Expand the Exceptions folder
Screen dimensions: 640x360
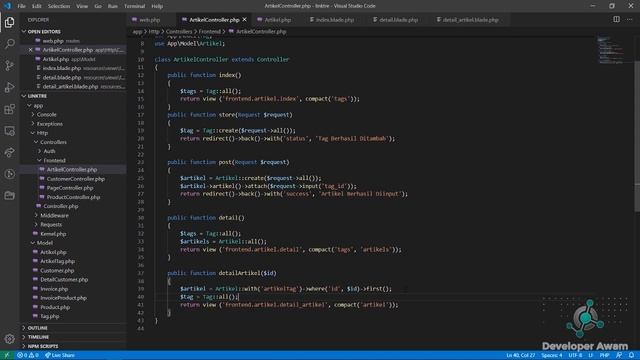tap(49, 124)
